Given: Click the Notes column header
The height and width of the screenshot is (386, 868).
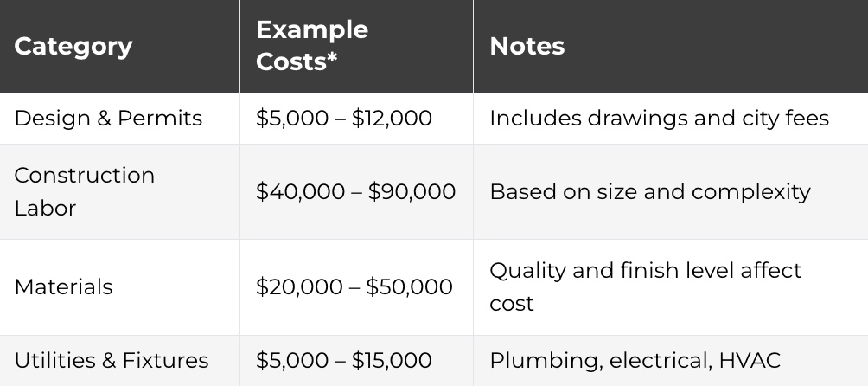Looking at the screenshot, I should pyautogui.click(x=527, y=46).
